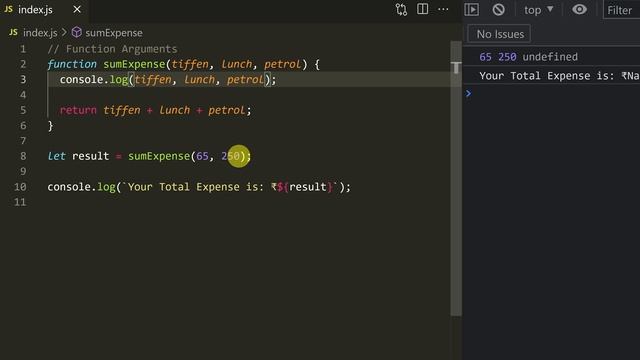Click the number 65 argument on line 8
This screenshot has width=640, height=360.
[x=202, y=156]
